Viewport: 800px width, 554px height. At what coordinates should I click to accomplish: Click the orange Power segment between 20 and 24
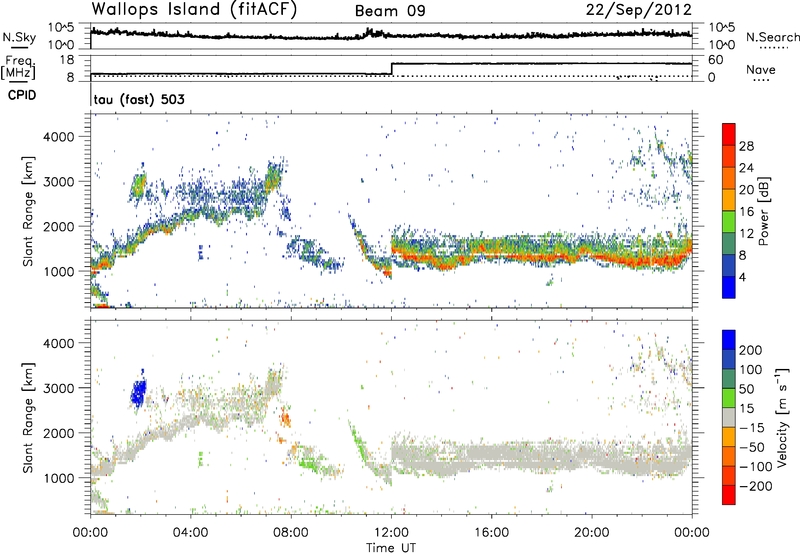point(729,178)
